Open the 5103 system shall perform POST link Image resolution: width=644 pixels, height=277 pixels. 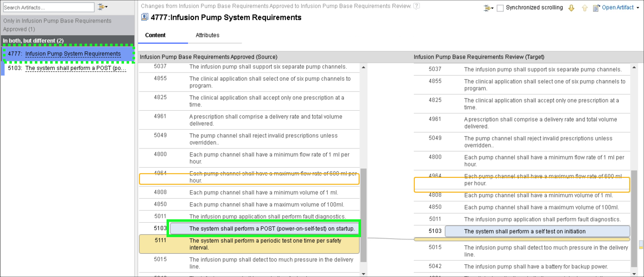click(x=76, y=68)
